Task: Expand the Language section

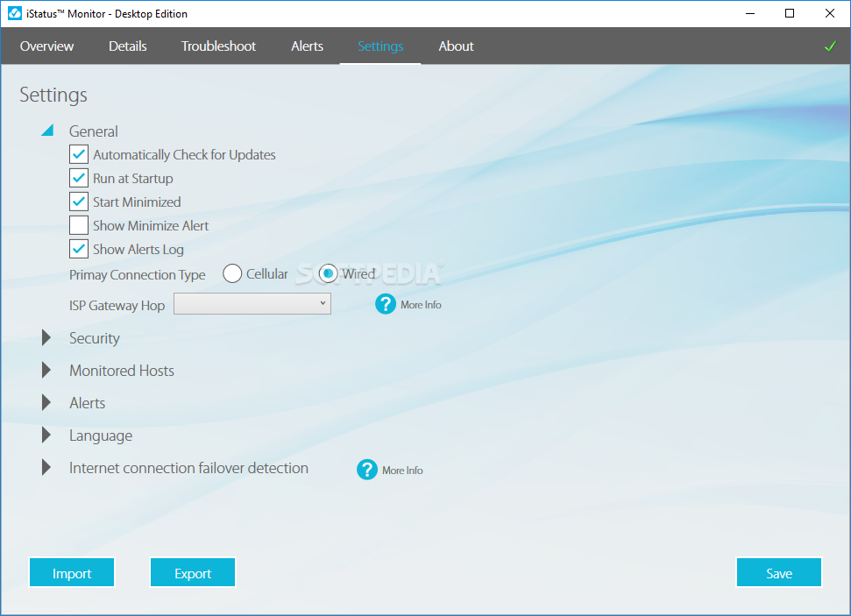Action: click(x=46, y=435)
